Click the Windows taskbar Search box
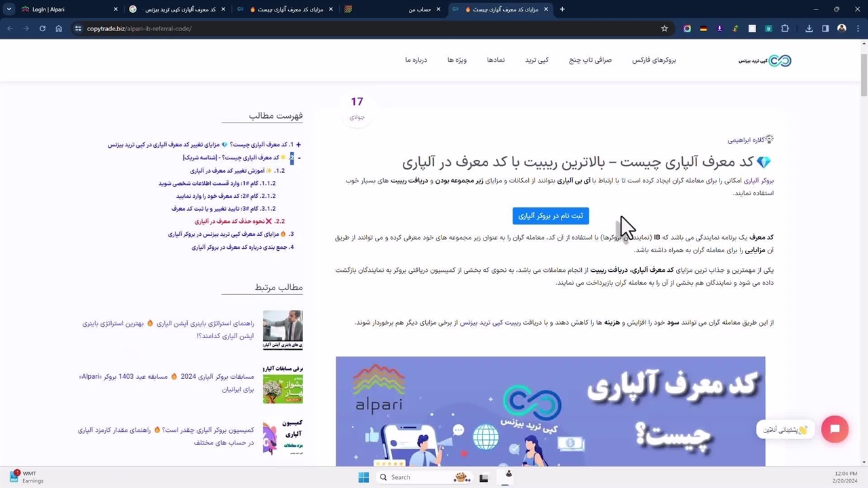Viewport: 868px width, 488px height. coord(414,477)
